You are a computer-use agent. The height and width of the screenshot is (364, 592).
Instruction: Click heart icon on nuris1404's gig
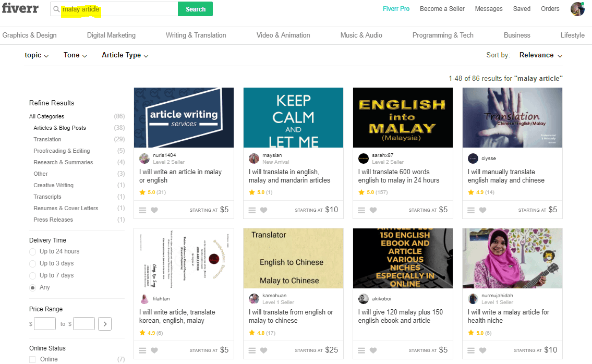click(x=154, y=210)
